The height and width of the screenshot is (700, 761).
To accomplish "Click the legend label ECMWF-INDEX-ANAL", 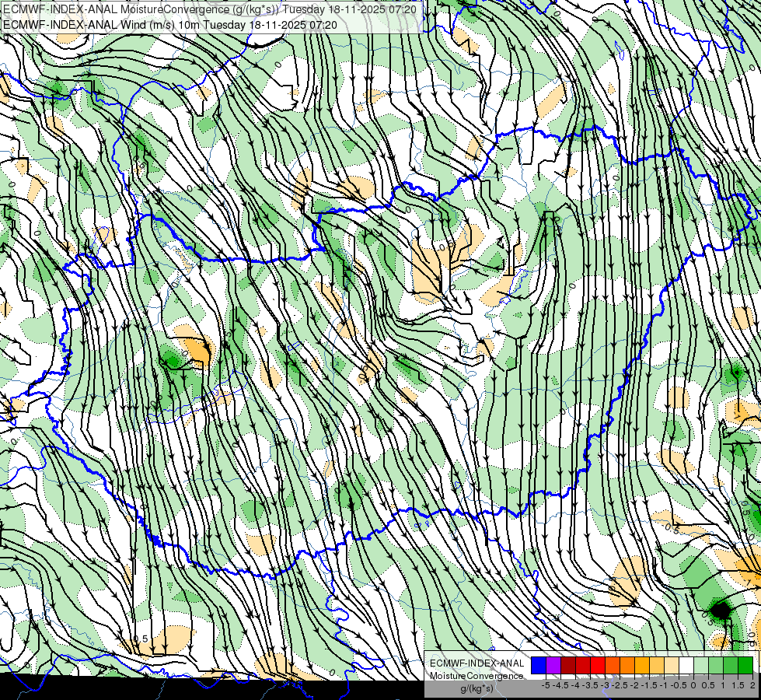I will [x=477, y=663].
